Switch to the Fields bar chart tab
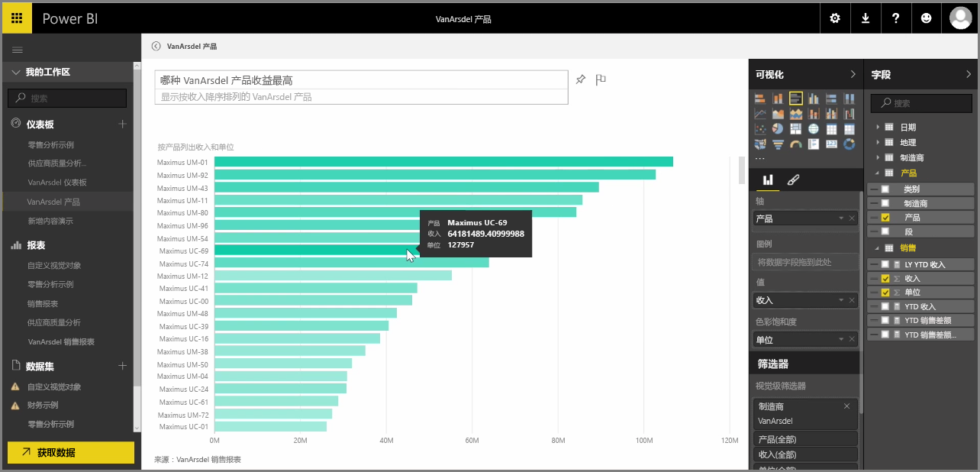Screen dimensions: 980x472 tap(768, 180)
